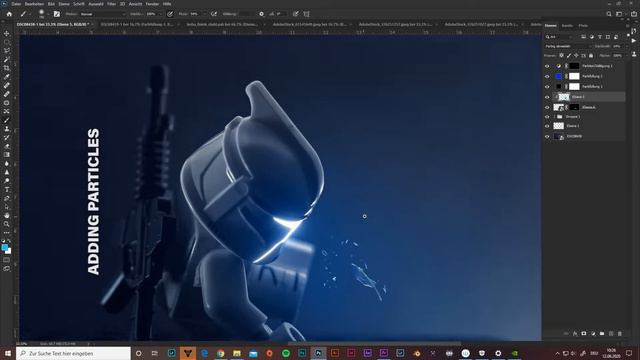Delete layer with the trash icon
The image size is (640, 360).
(x=620, y=333)
